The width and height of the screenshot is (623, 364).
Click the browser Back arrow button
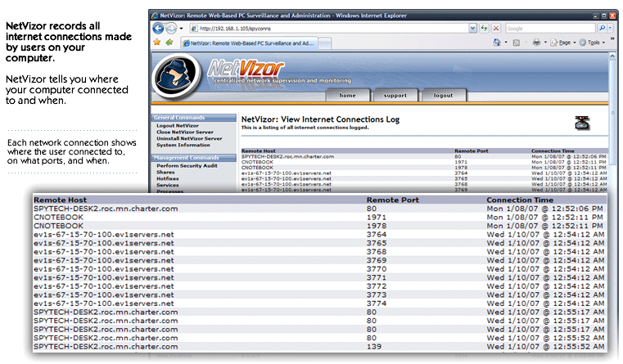pyautogui.click(x=160, y=28)
